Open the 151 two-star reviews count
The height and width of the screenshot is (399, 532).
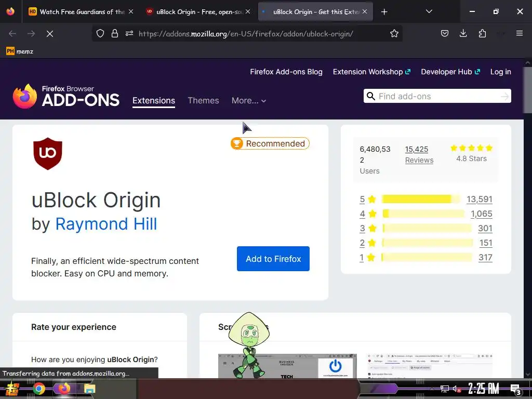point(486,243)
